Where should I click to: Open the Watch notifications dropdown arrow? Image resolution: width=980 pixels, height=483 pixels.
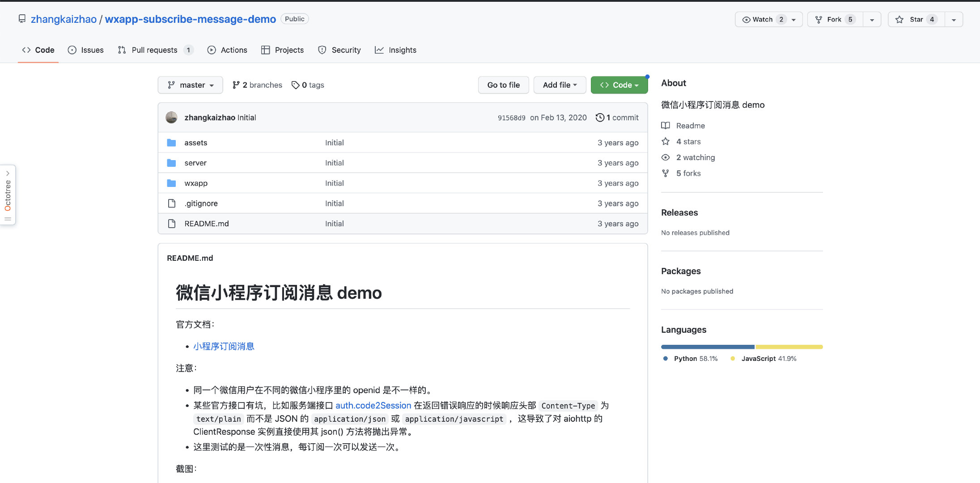(794, 20)
